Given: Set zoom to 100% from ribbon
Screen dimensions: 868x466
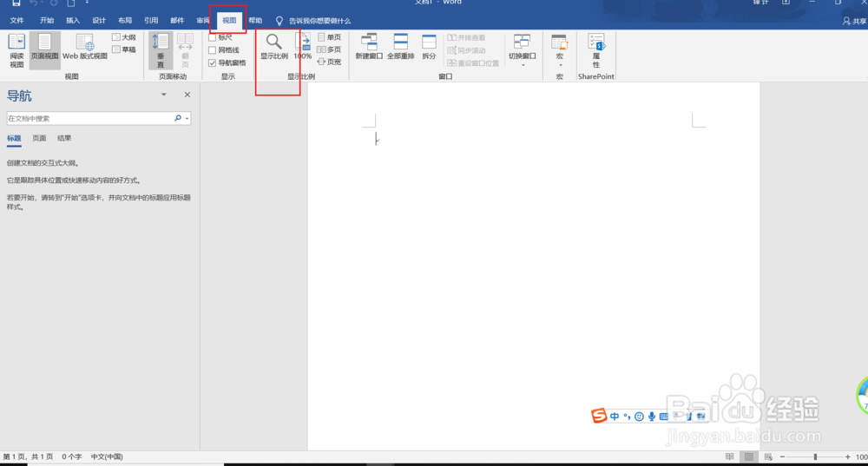Looking at the screenshot, I should [302, 47].
